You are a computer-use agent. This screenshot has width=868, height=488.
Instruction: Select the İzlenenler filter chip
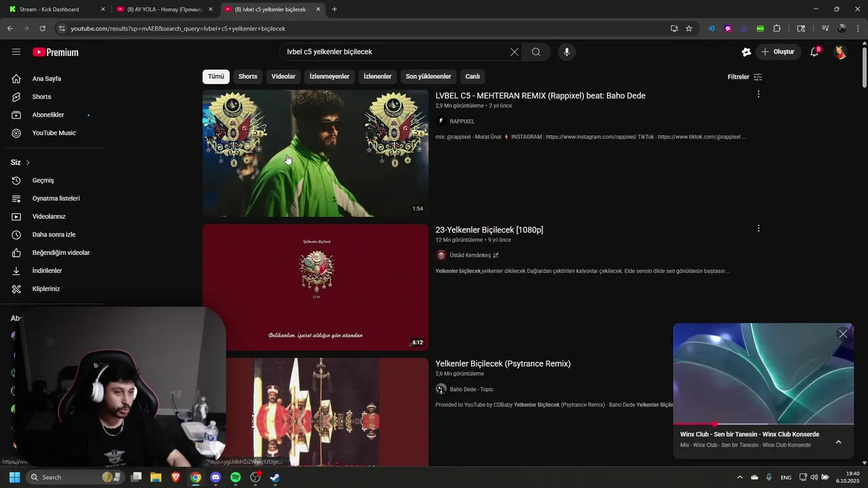point(378,77)
